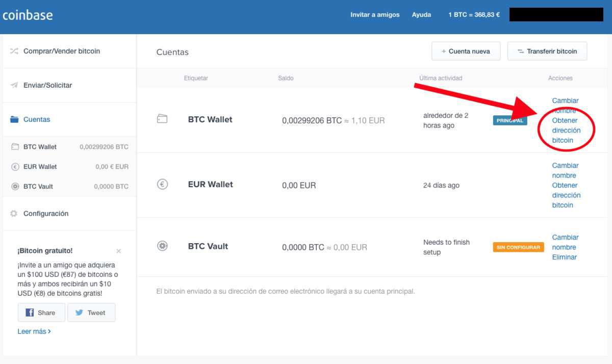Follow the Leer más link
Screen dimensions: 612x364
[34, 331]
